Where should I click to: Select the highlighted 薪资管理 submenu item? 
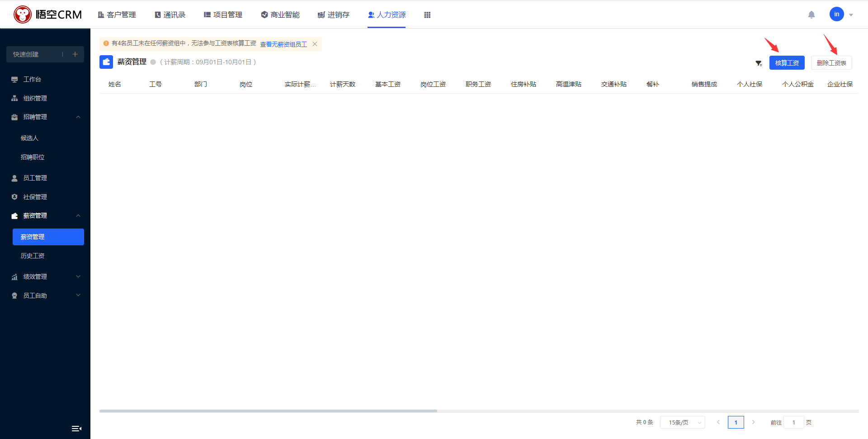coord(48,237)
